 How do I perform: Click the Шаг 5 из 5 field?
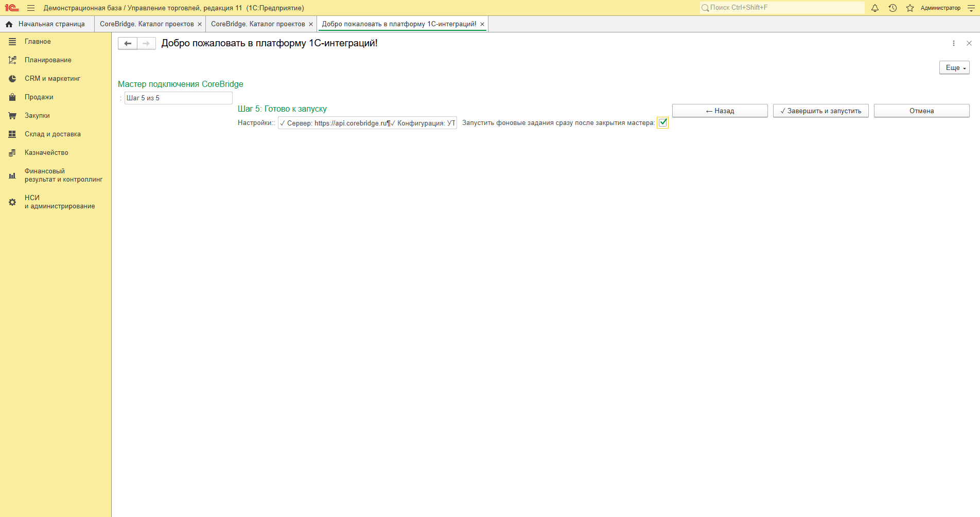178,98
